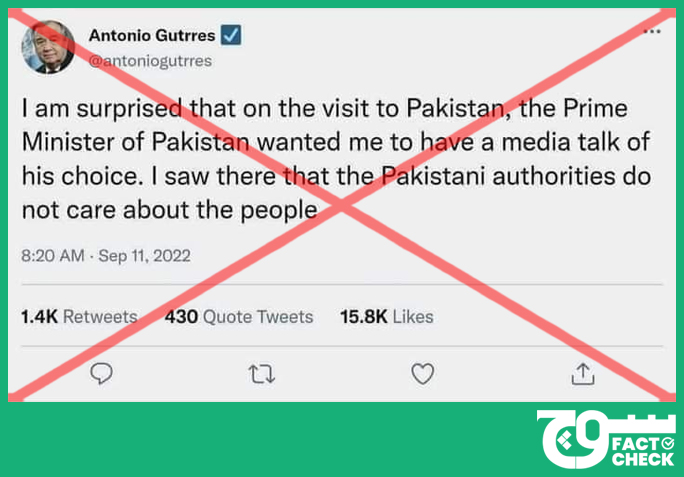Open Antonio Gutrres profile picture
The width and height of the screenshot is (684, 477).
point(48,47)
